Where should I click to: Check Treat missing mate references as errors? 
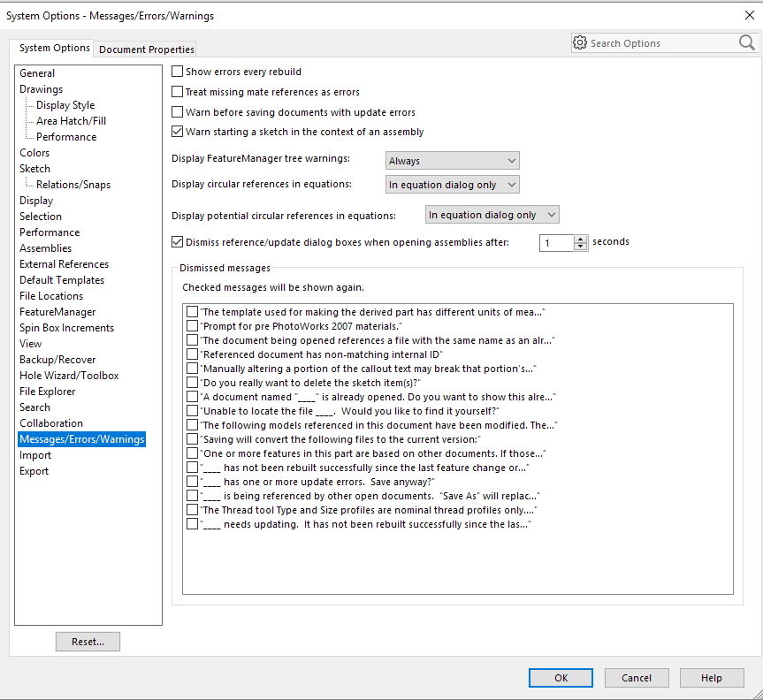tap(178, 92)
